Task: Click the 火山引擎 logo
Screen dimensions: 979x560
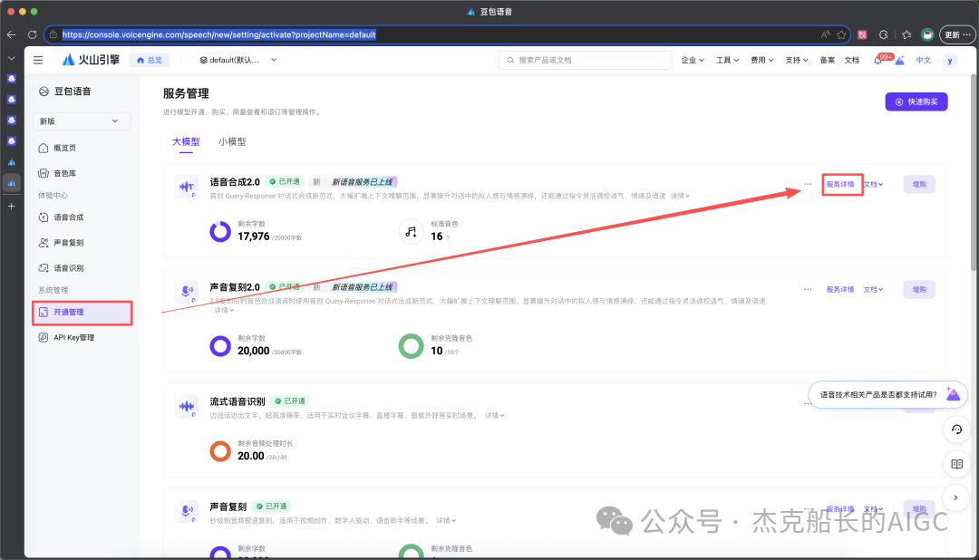Action: click(x=91, y=60)
